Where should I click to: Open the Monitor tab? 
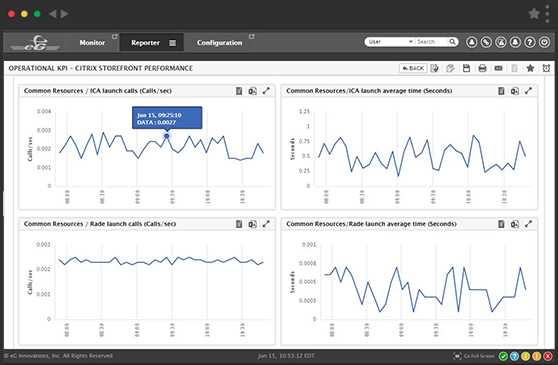[x=92, y=43]
